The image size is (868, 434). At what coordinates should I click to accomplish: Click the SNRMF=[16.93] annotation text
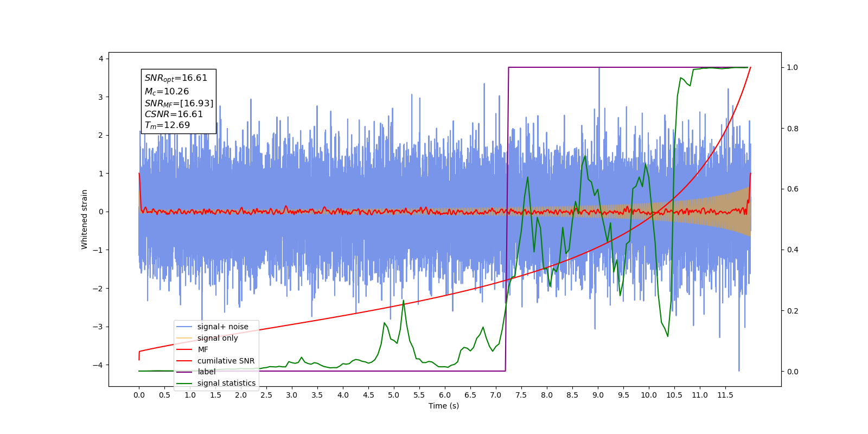179,103
